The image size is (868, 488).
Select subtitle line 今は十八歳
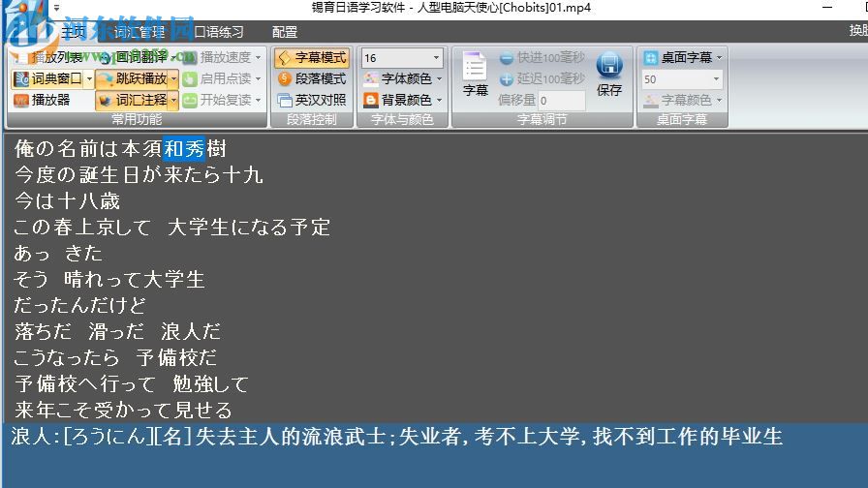[x=67, y=200]
